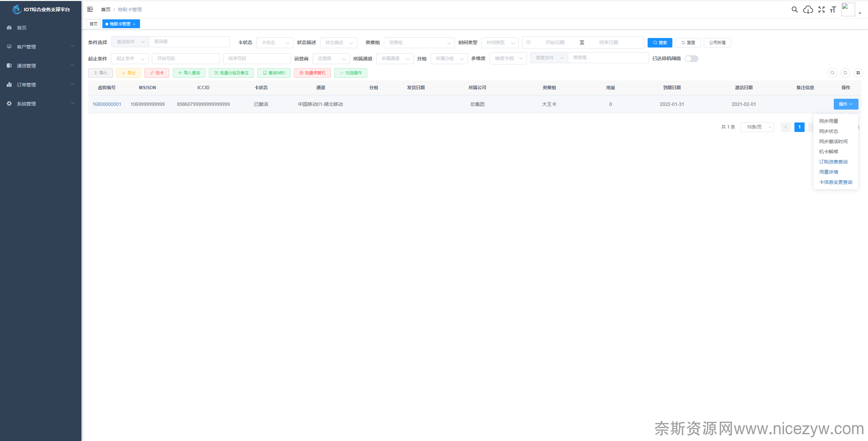This screenshot has width=868, height=441.
Task: Open the 卡状态 dropdown
Action: (x=275, y=42)
